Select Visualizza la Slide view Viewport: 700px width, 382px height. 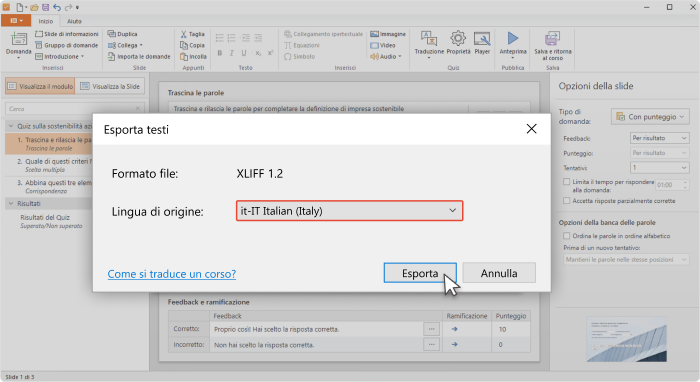[x=110, y=86]
